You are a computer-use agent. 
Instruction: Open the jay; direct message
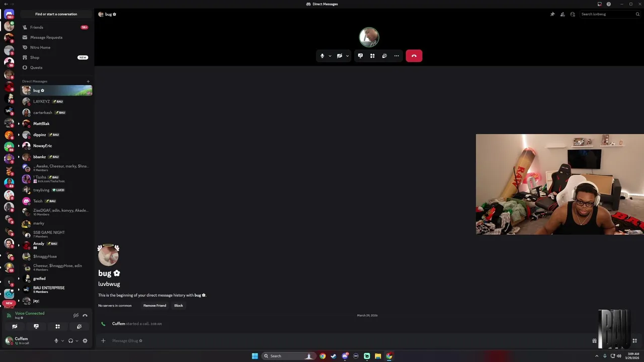click(x=56, y=301)
